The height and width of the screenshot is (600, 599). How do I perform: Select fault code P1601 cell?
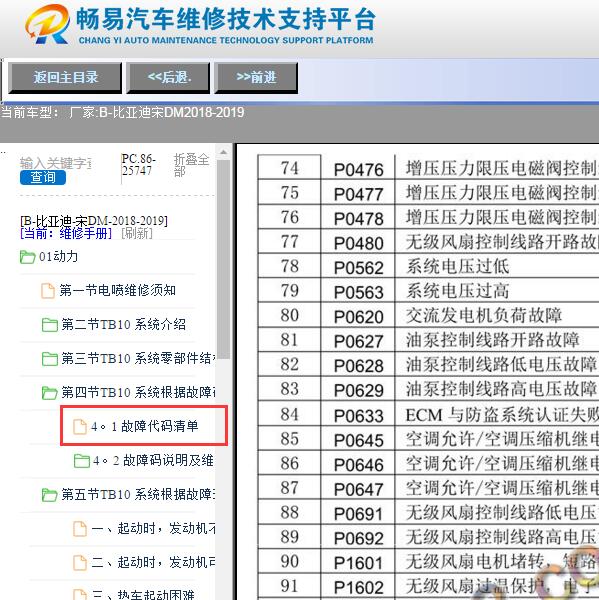click(359, 563)
